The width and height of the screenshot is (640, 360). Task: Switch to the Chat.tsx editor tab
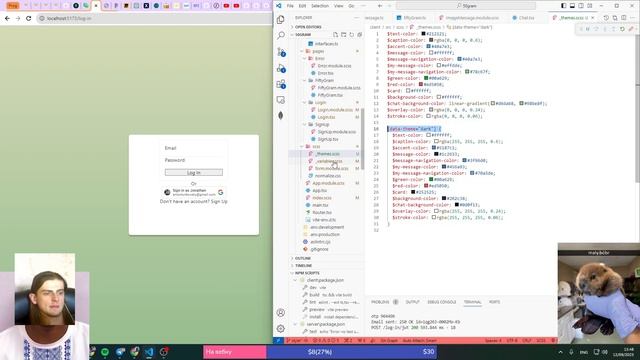[x=526, y=18]
